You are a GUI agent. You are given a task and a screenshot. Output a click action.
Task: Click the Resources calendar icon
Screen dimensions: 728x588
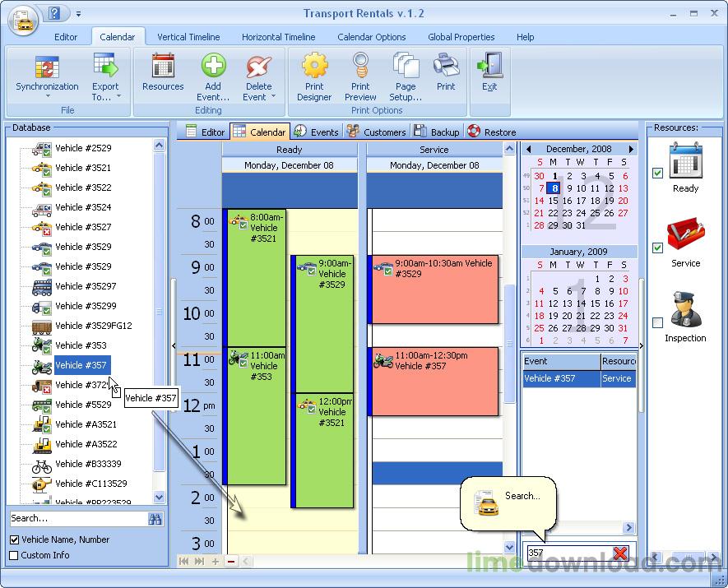click(x=163, y=65)
